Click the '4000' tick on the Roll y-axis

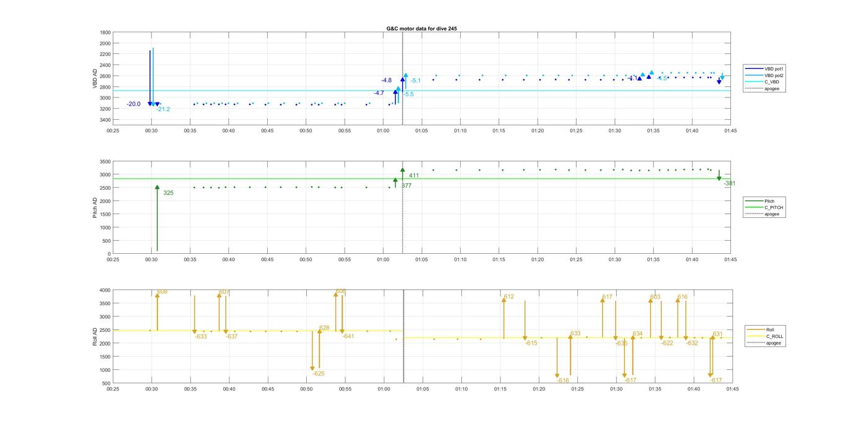[105, 290]
